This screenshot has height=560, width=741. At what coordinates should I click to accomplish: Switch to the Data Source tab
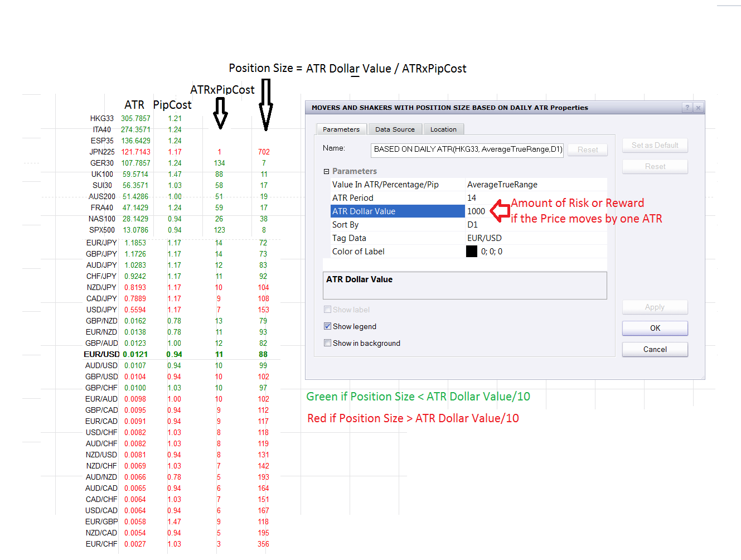(x=395, y=129)
